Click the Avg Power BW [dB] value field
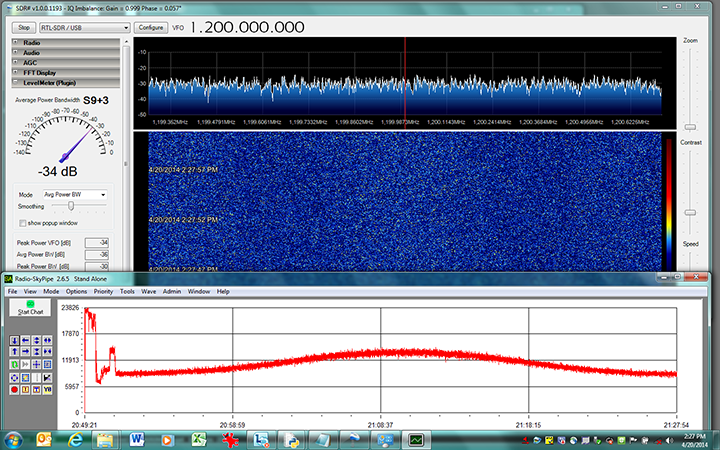Screen dimensions: 720x450 click(96, 254)
